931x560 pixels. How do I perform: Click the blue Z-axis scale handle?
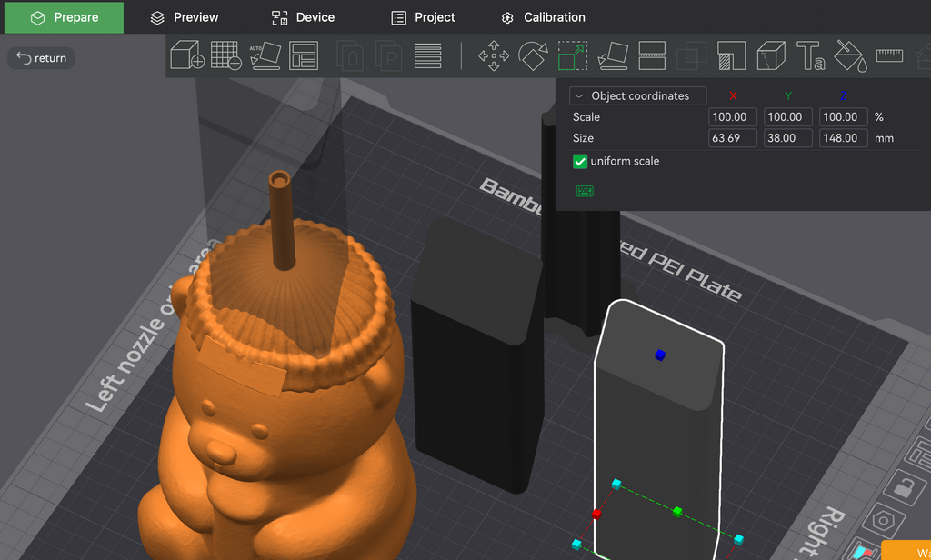pos(660,355)
